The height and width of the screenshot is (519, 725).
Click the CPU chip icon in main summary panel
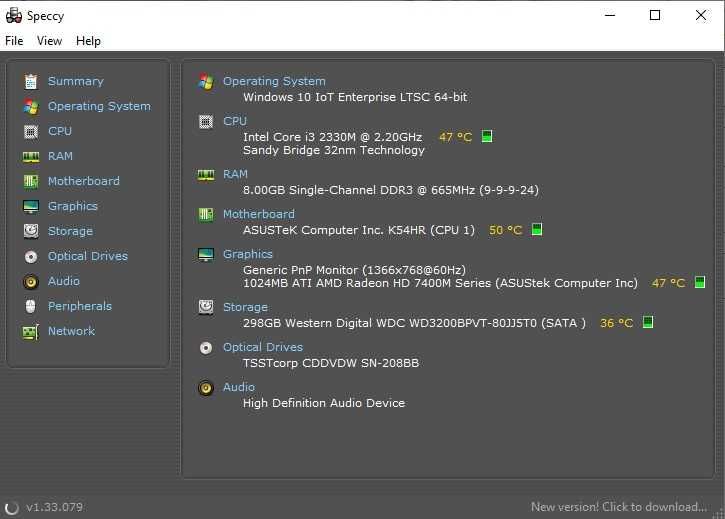click(206, 122)
